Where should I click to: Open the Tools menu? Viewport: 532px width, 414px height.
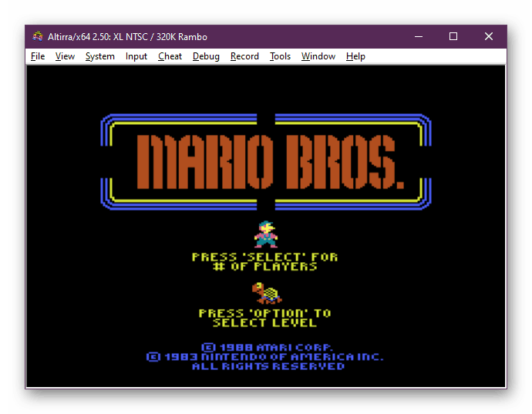[280, 56]
